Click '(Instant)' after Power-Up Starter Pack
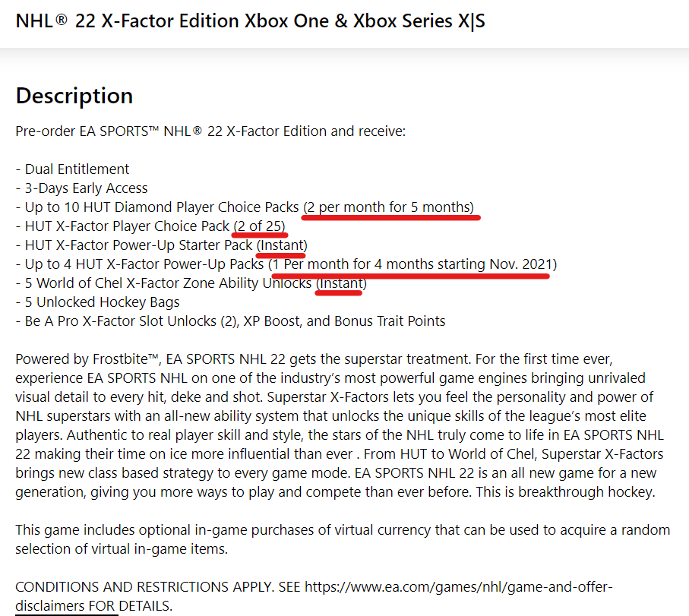 pyautogui.click(x=282, y=245)
